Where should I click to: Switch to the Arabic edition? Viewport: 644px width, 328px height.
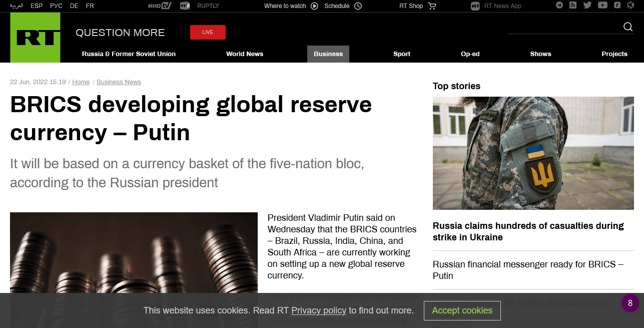17,6
